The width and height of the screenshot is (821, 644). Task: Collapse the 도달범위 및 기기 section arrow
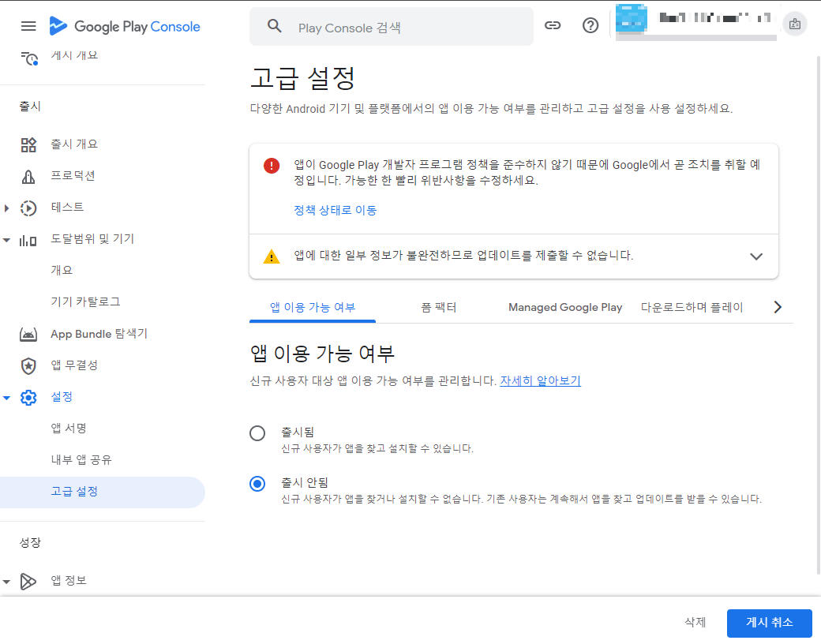pyautogui.click(x=6, y=240)
